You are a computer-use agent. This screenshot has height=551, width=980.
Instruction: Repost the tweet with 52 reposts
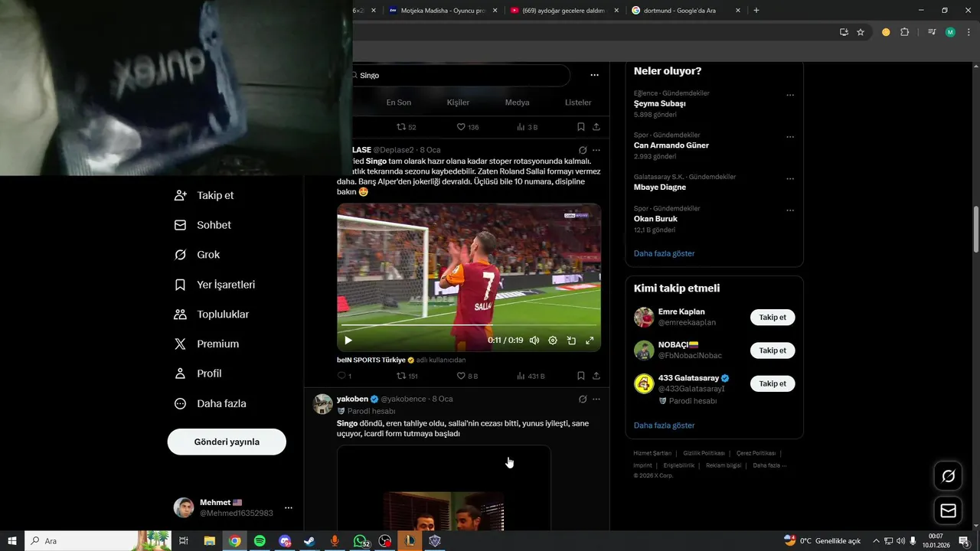coord(406,127)
